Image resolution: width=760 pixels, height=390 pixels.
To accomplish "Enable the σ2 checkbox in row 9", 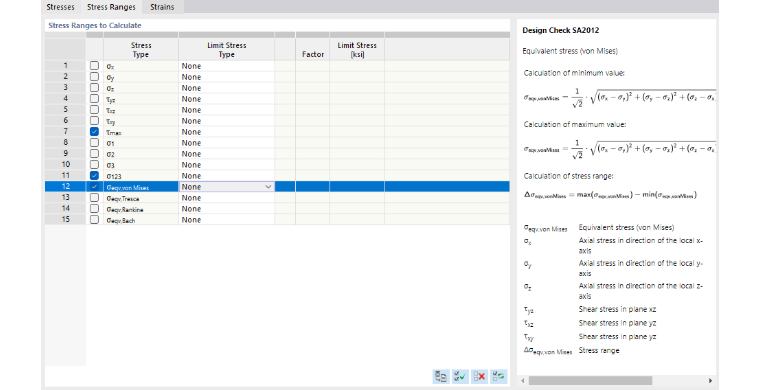I will [x=94, y=154].
